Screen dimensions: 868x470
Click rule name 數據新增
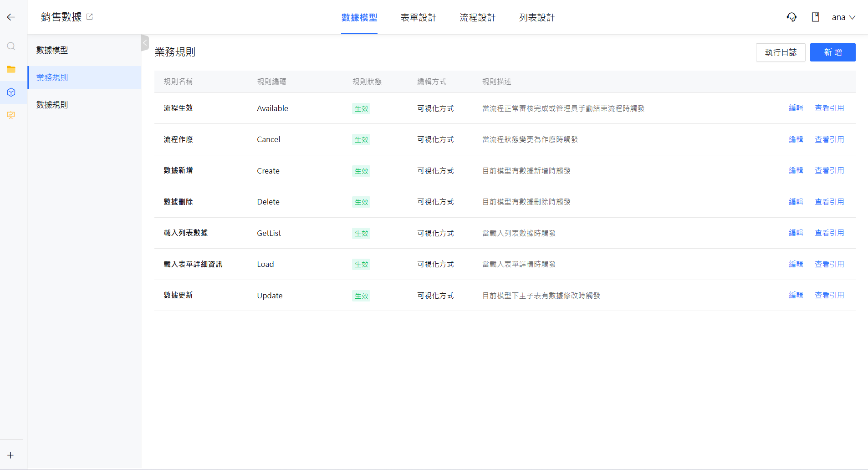(x=179, y=170)
